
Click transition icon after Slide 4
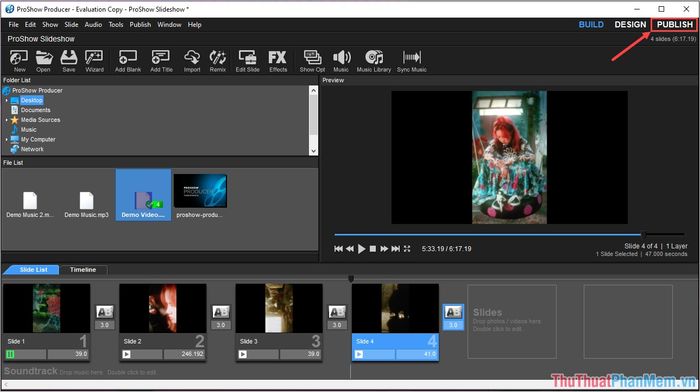[453, 312]
